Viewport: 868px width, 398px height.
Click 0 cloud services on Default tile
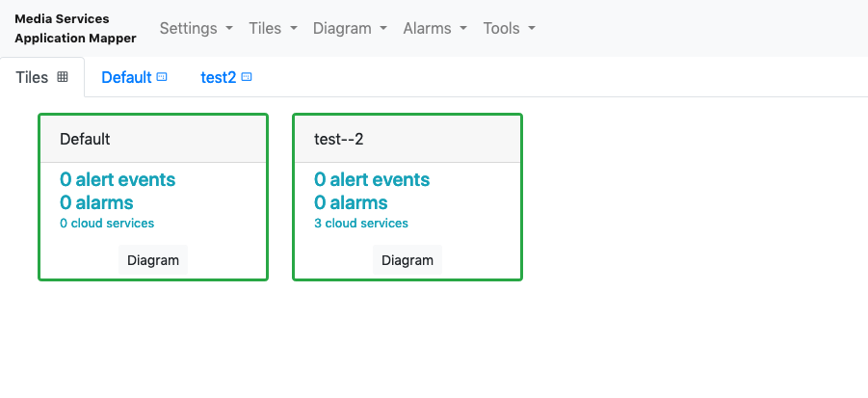107,223
